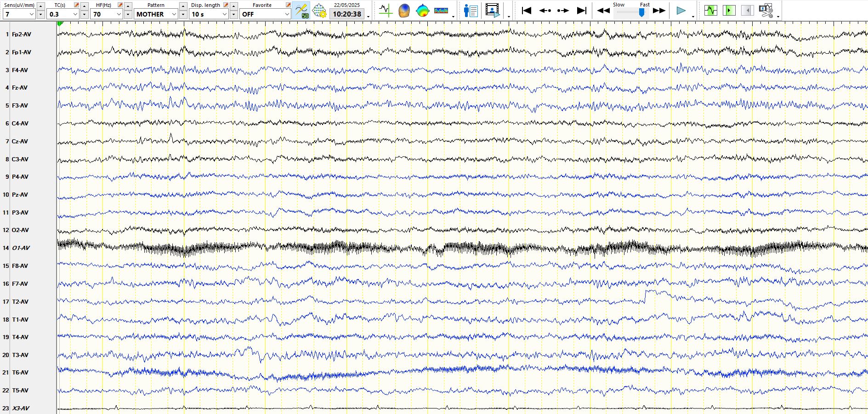Screen dimensions: 868x414
Task: Jump to the end of recording
Action: 581,11
